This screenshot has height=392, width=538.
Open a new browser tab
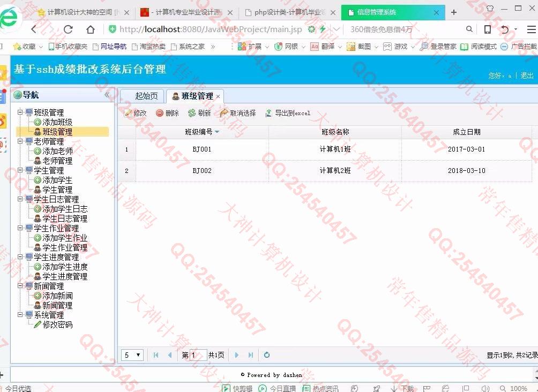tap(453, 12)
